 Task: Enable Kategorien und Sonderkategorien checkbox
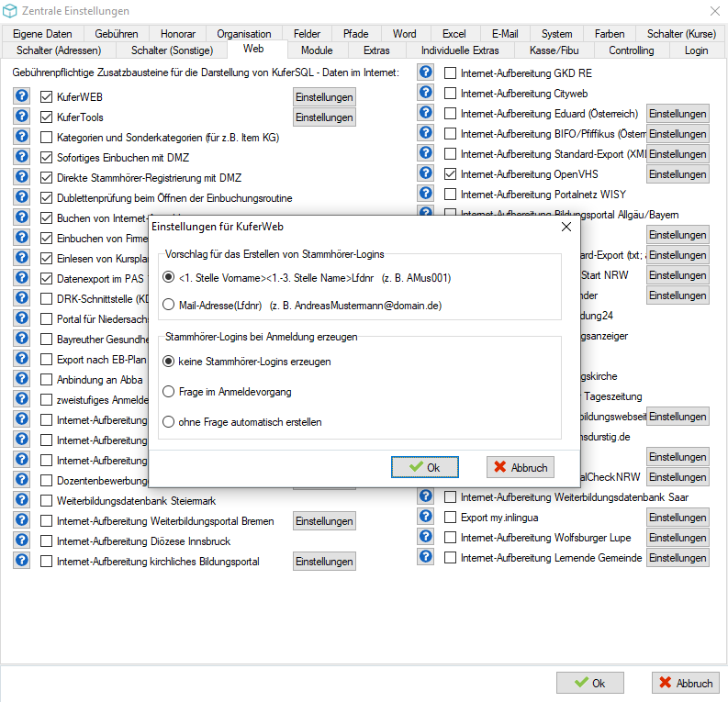[x=46, y=138]
